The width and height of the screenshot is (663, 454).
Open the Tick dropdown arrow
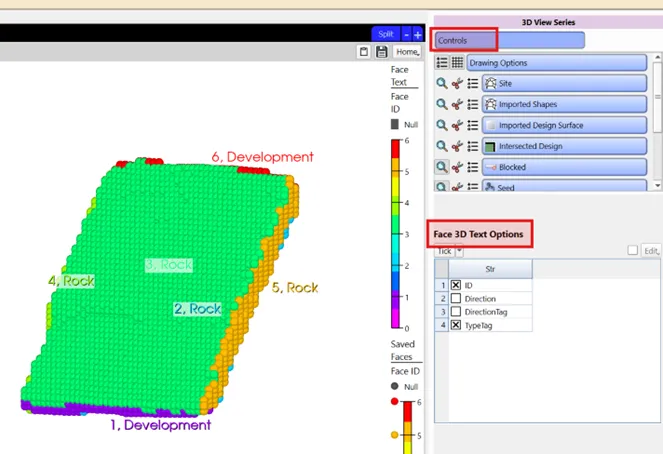coord(459,251)
